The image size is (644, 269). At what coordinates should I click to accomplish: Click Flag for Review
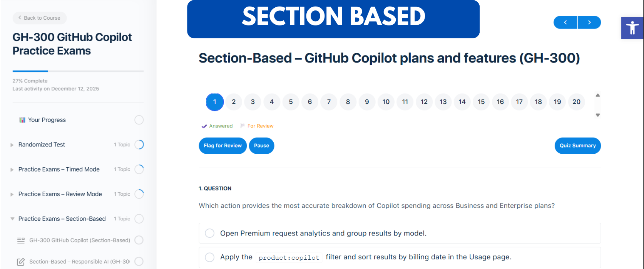click(x=222, y=146)
